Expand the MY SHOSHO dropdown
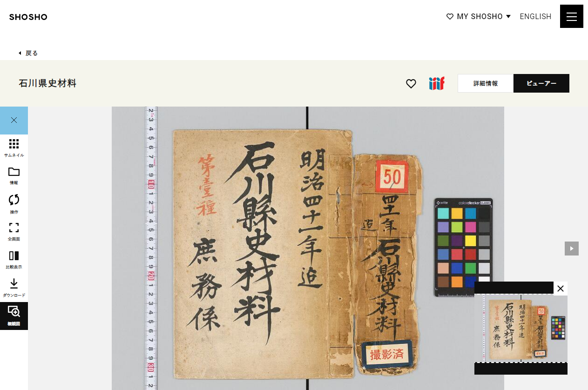The height and width of the screenshot is (390, 588). point(479,16)
